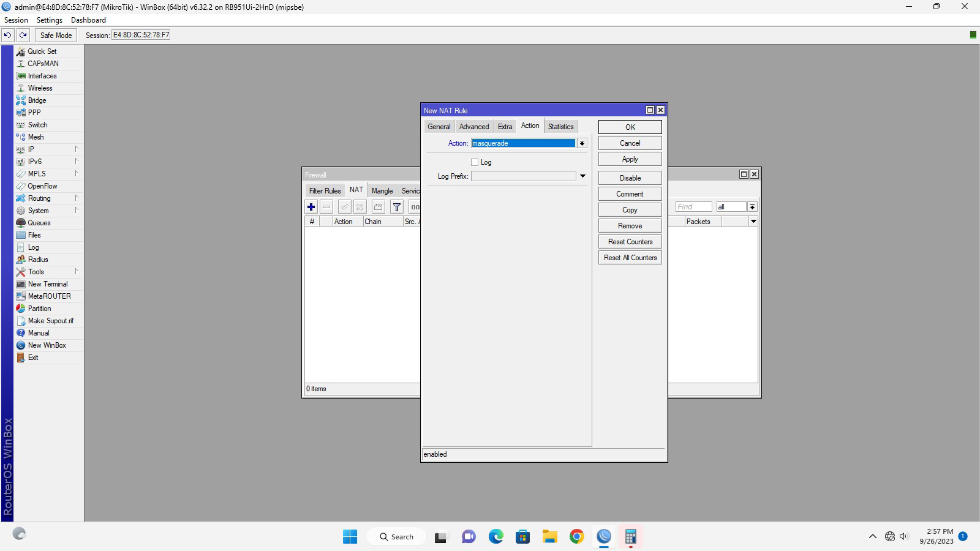Image resolution: width=980 pixels, height=551 pixels.
Task: Open the Session menu
Action: 16,20
